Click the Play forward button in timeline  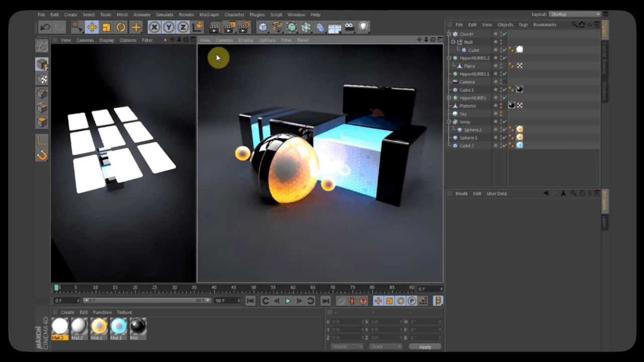tap(288, 301)
